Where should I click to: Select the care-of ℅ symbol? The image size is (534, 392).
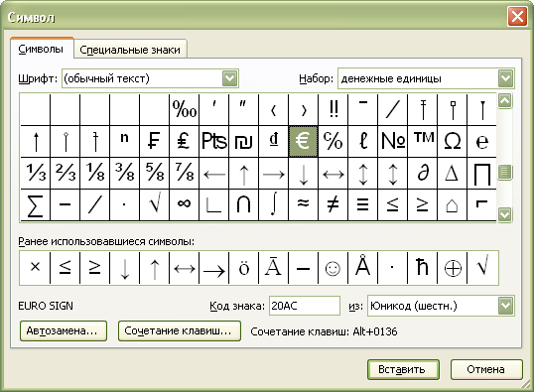[x=334, y=141]
